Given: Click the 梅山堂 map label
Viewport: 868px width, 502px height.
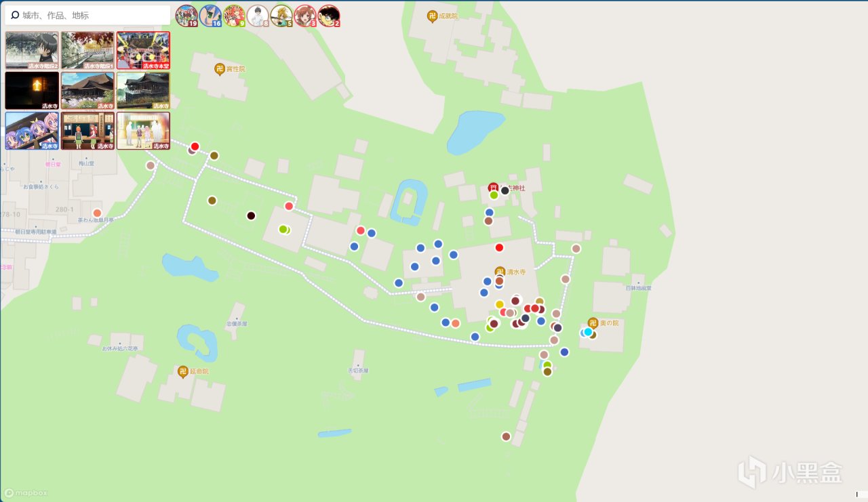Looking at the screenshot, I should [85, 163].
